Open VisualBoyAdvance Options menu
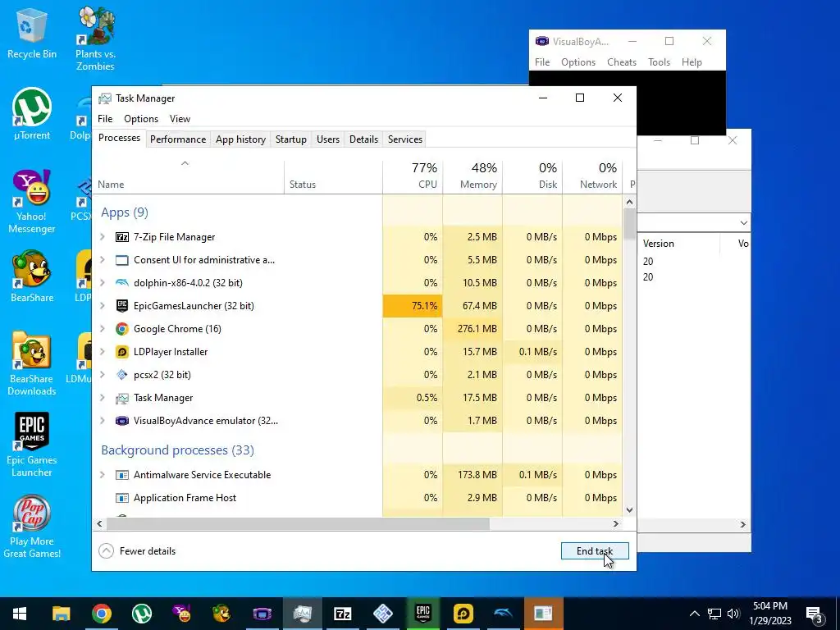 [x=578, y=62]
